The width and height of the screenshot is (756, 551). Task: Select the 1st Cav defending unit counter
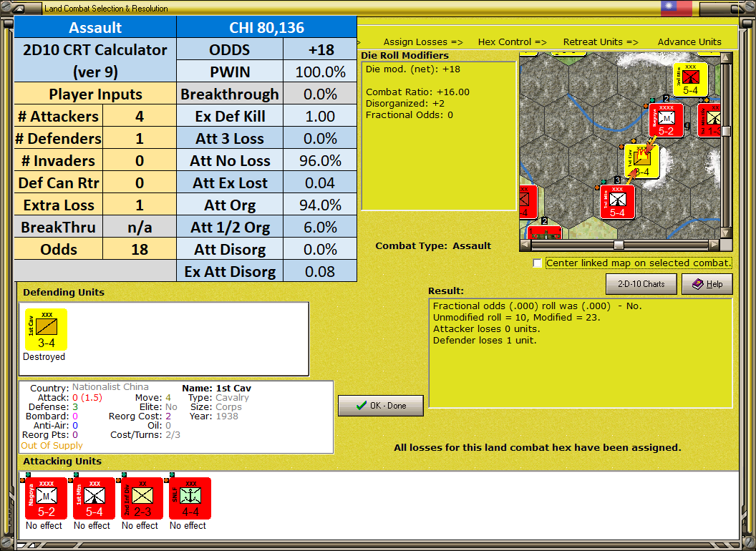[46, 329]
